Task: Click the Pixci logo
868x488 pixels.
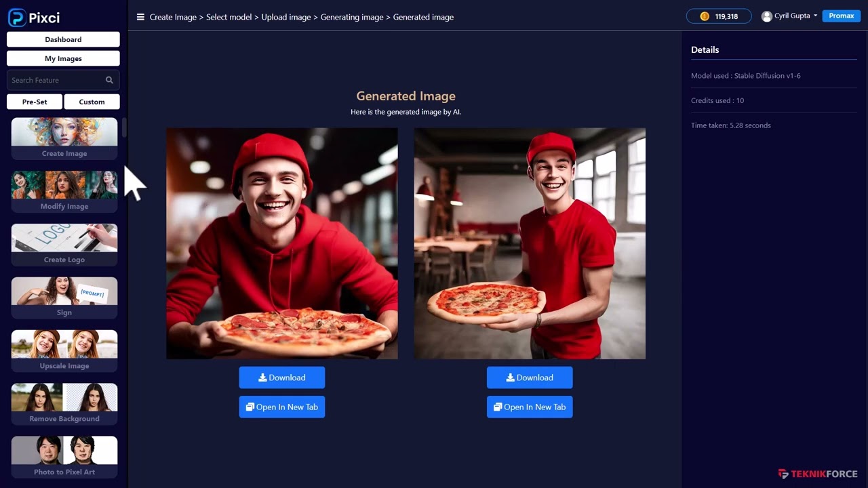Action: [x=34, y=18]
